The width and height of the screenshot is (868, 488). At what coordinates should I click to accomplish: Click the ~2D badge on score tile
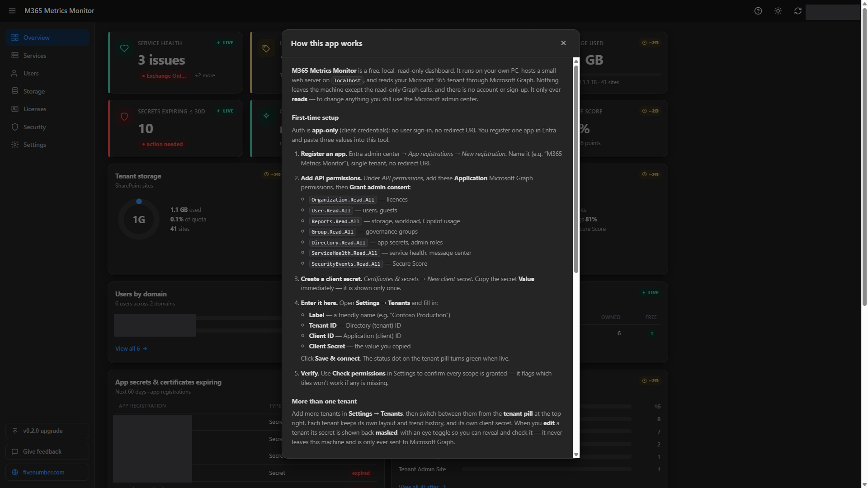(651, 111)
